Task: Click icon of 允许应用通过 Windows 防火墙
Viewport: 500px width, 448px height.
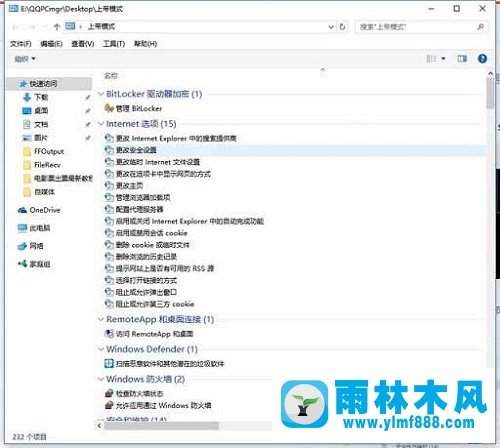Action: (x=109, y=405)
